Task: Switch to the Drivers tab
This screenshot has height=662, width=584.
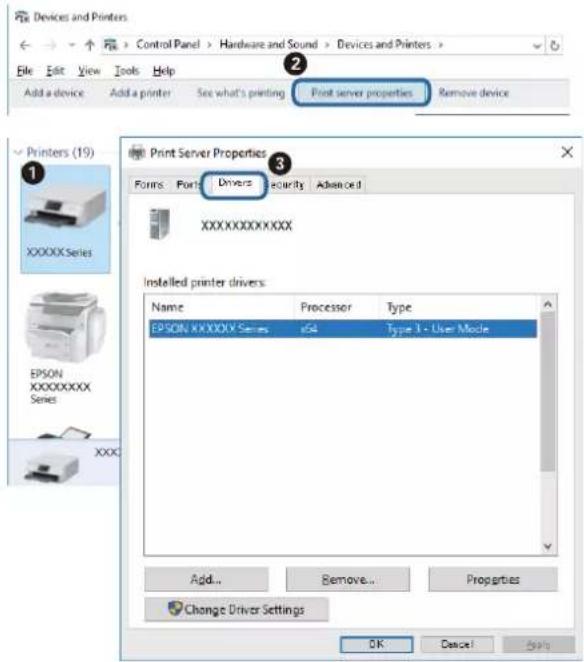Action: tap(235, 184)
